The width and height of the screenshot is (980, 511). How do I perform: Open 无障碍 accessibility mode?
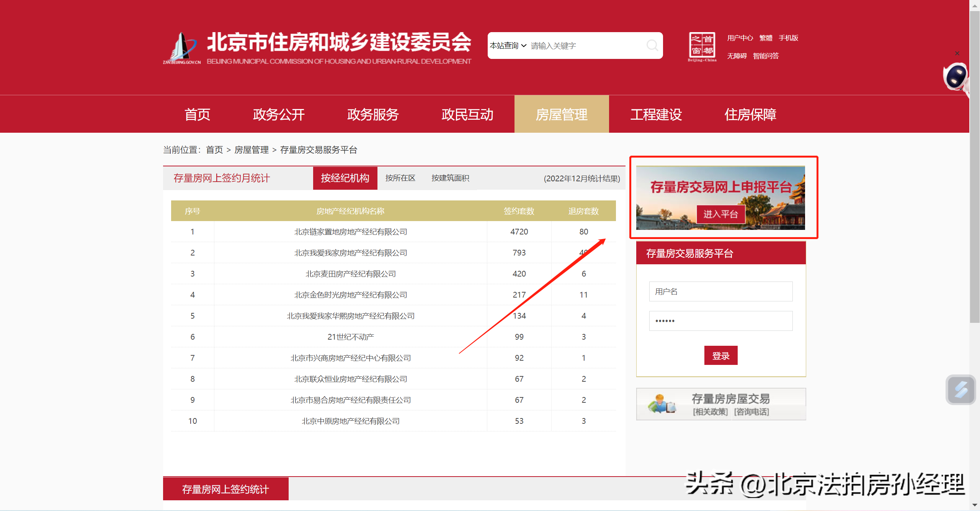pos(737,56)
